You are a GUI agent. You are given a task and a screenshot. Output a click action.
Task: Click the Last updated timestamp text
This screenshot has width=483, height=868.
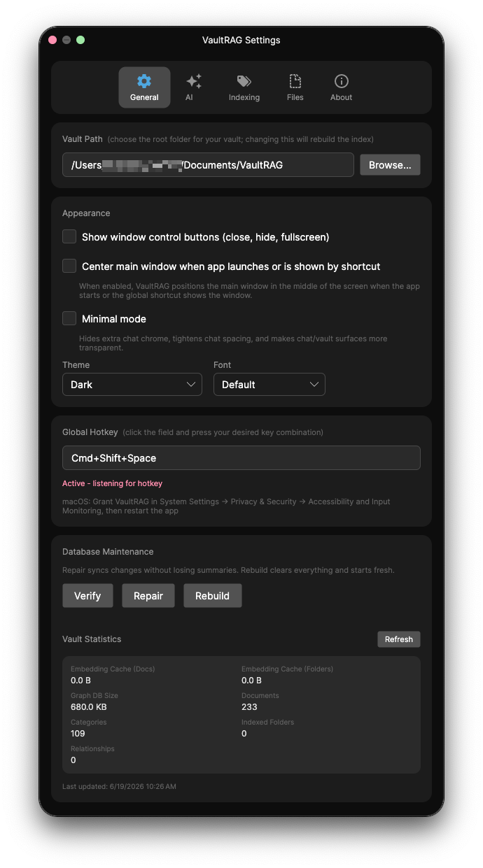[119, 787]
